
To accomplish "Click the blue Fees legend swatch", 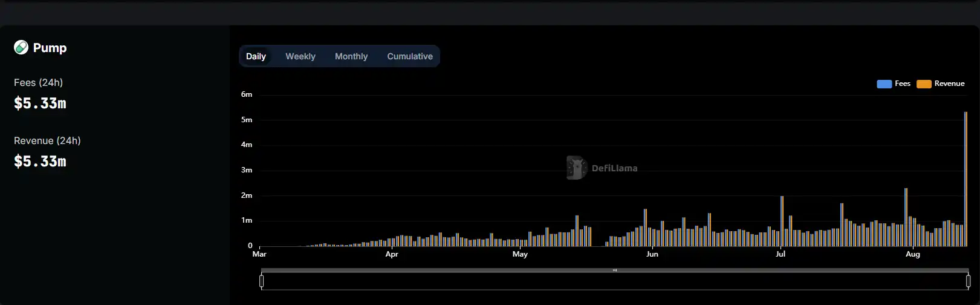I will click(884, 84).
